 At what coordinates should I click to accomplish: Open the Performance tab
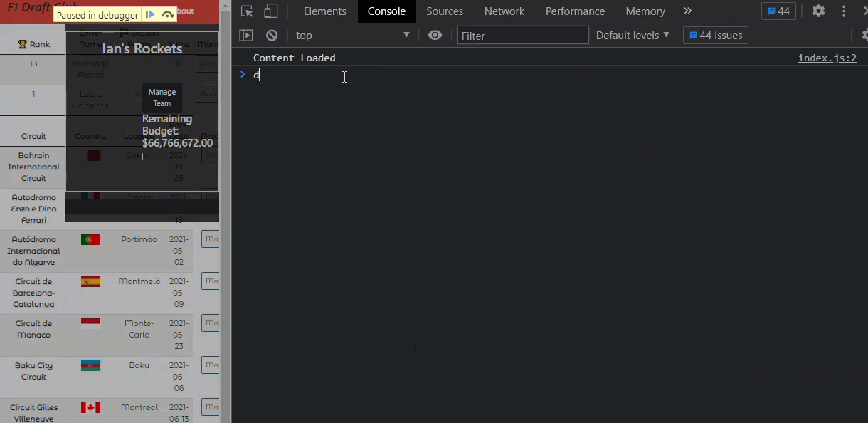[575, 11]
